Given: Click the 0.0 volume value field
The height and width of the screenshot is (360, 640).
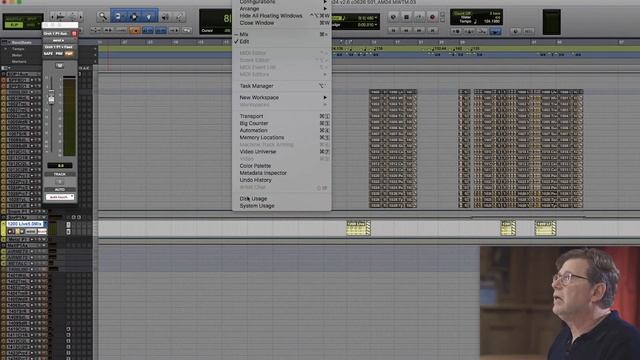Looking at the screenshot, I should pos(60,165).
